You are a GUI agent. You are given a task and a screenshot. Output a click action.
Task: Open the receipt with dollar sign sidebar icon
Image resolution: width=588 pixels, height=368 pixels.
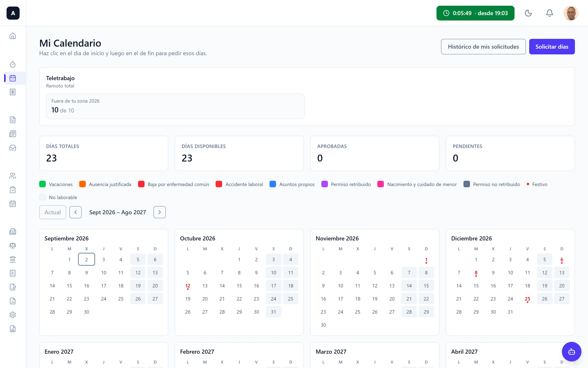pyautogui.click(x=13, y=92)
